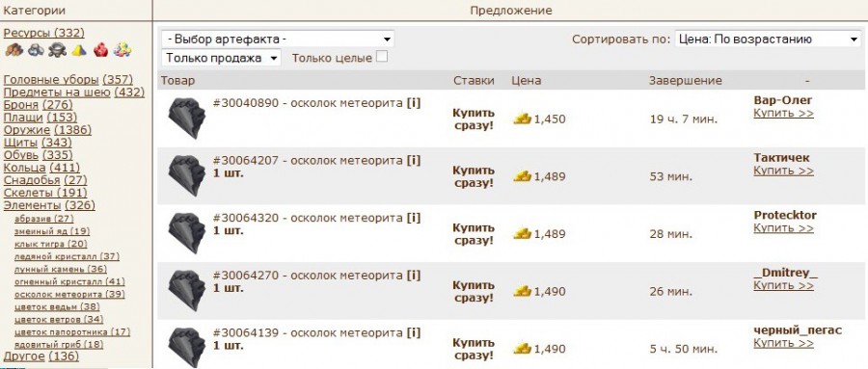Open the 'Снадобья (27)' category
The height and width of the screenshot is (369, 868).
pyautogui.click(x=45, y=180)
